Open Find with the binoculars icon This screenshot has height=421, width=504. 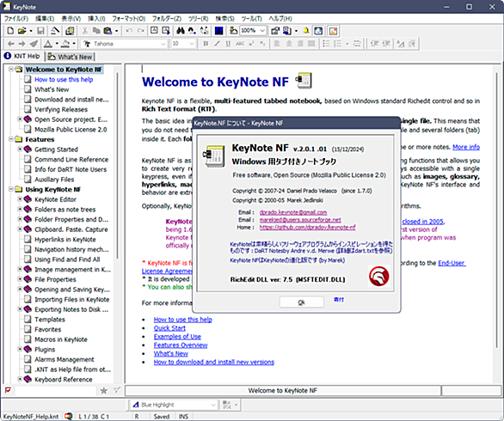(x=181, y=31)
